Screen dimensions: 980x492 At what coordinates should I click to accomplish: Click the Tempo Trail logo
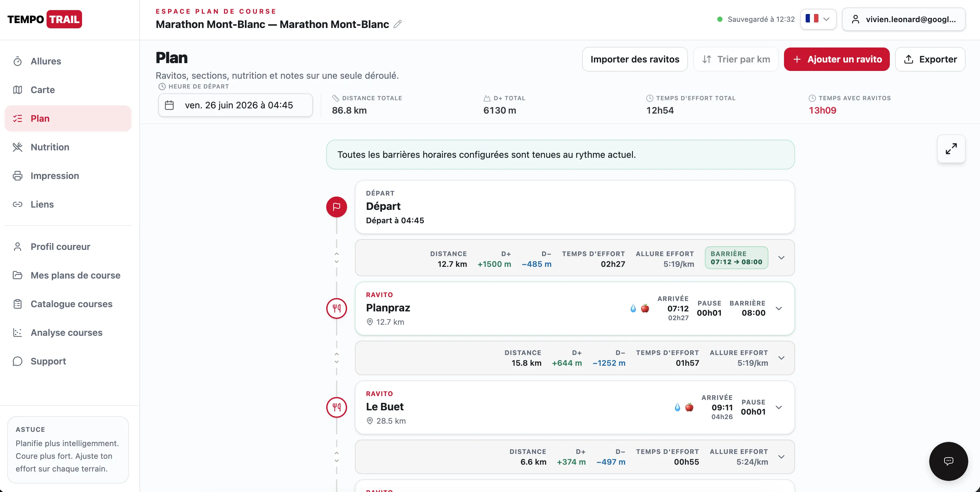pyautogui.click(x=45, y=20)
